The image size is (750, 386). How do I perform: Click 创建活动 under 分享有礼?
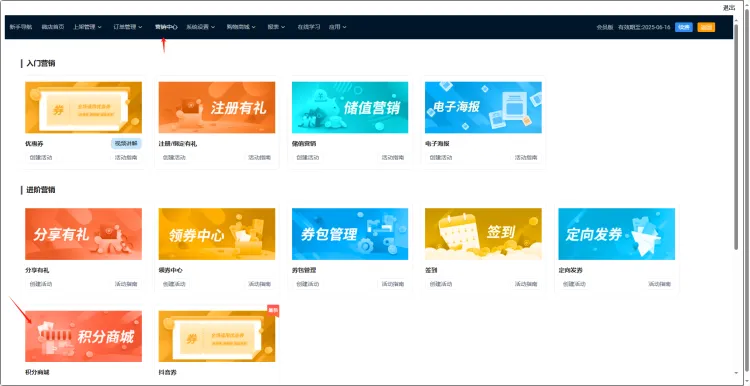(x=41, y=284)
